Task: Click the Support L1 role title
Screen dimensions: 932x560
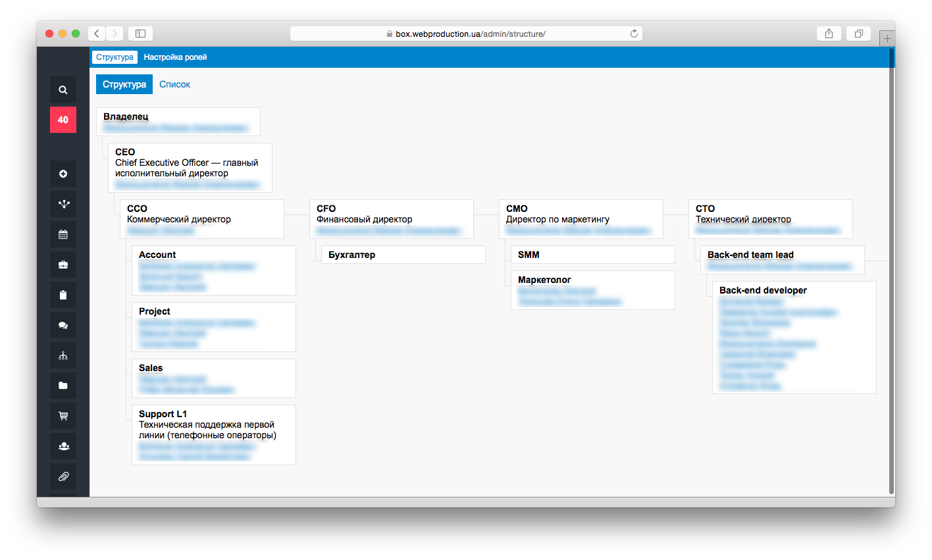Action: (x=163, y=414)
